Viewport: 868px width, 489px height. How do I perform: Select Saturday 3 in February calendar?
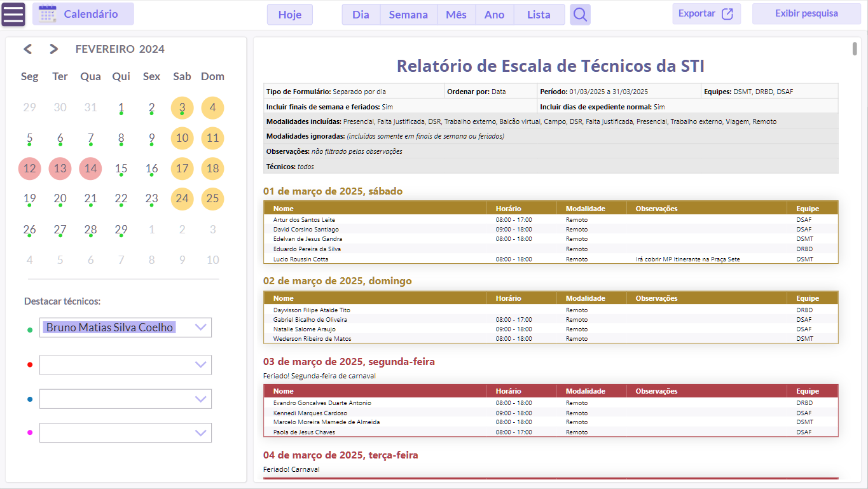(183, 107)
